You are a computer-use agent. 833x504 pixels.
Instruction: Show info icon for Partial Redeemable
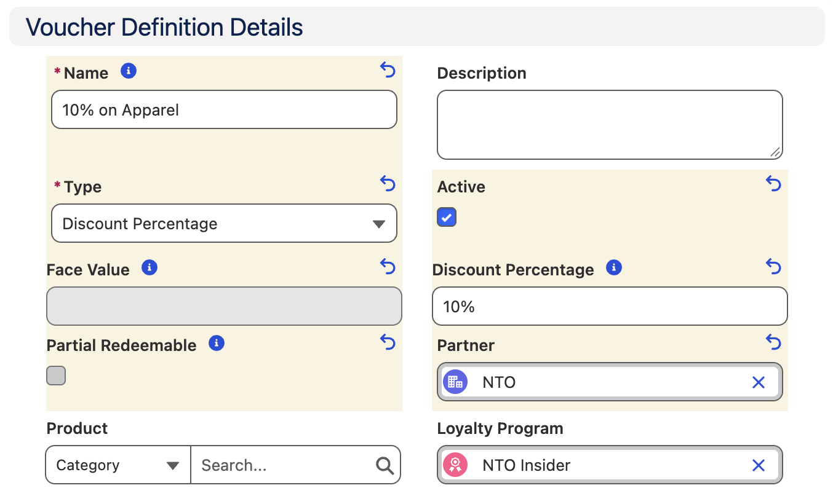pos(217,343)
